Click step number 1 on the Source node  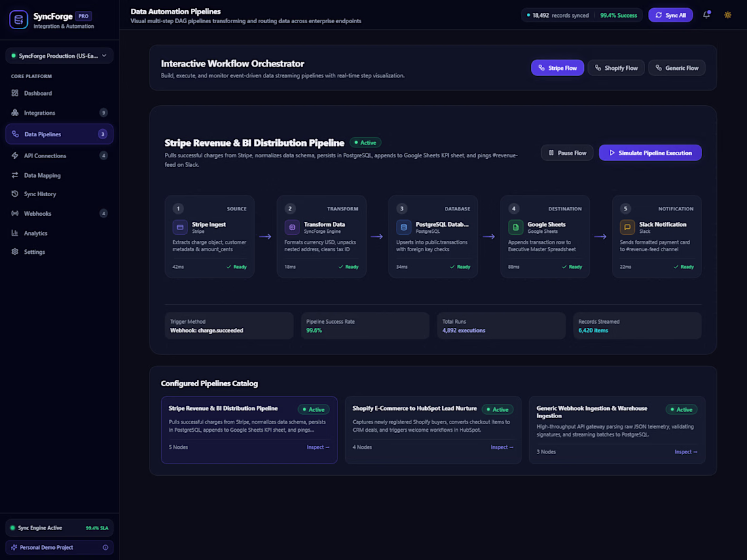pos(178,208)
